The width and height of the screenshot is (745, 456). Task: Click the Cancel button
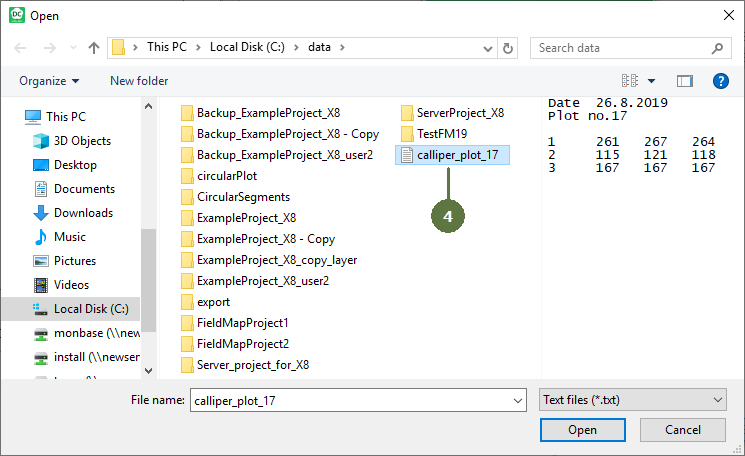click(x=683, y=430)
